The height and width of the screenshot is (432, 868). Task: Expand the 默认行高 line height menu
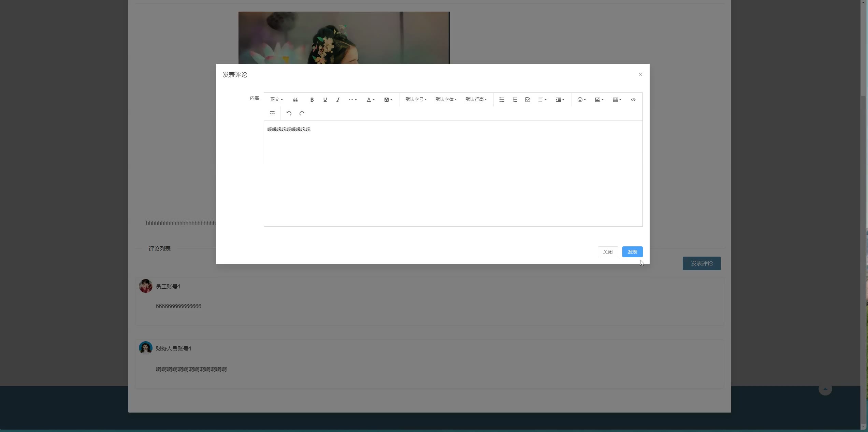pyautogui.click(x=476, y=100)
